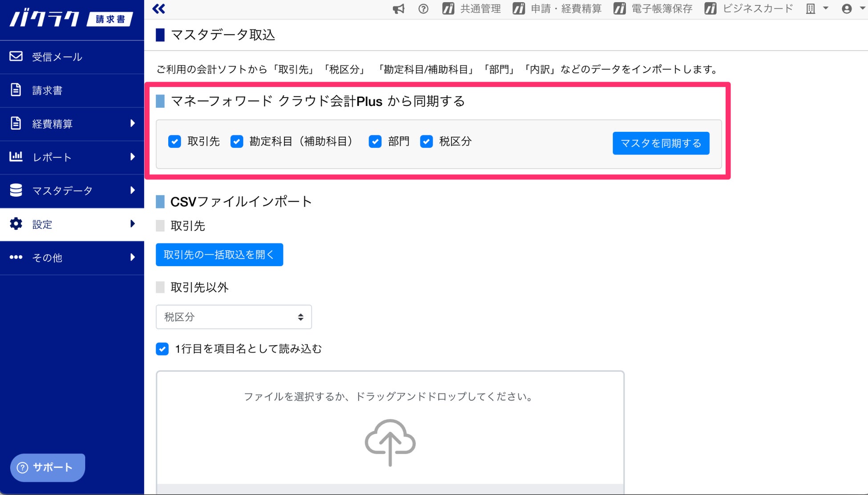Click 取引先の一括取込を開く button
Image resolution: width=868 pixels, height=495 pixels.
coord(219,255)
